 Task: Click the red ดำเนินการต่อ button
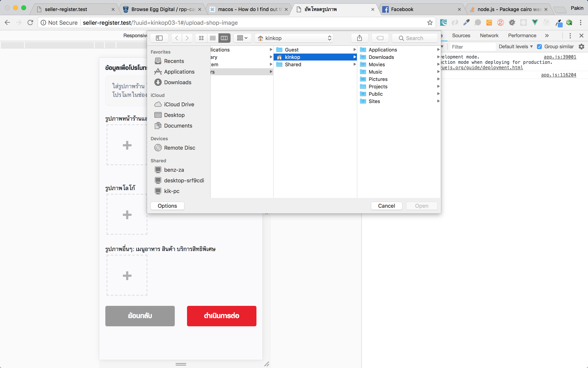point(222,316)
